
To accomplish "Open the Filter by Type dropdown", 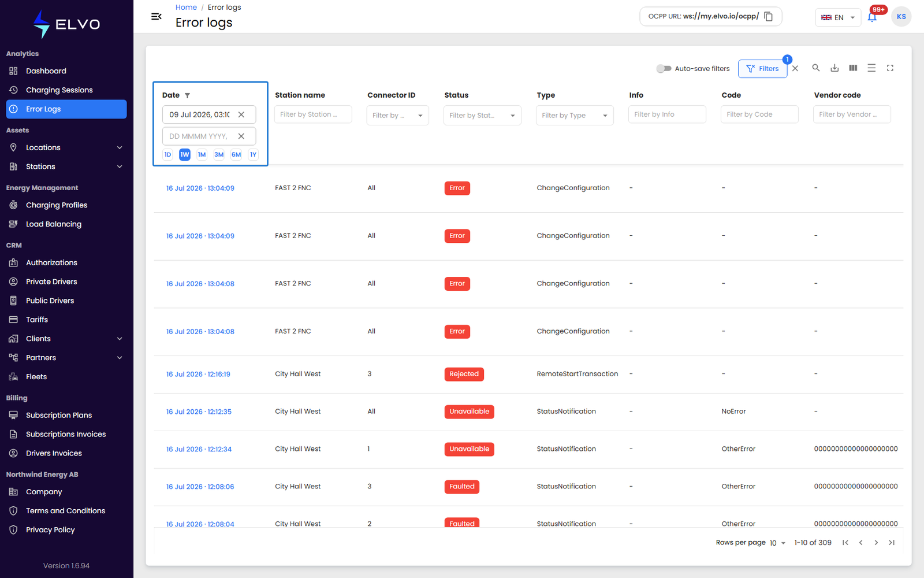I will point(575,115).
